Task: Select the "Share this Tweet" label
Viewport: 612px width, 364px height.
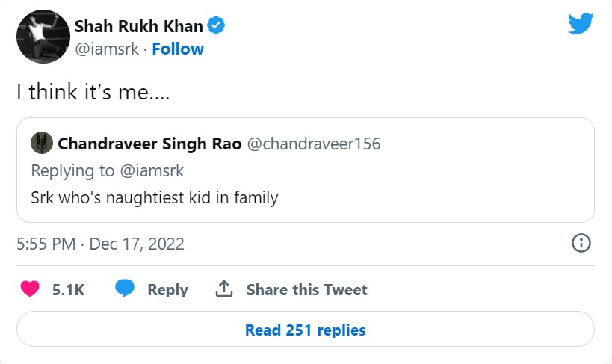Action: 306,290
